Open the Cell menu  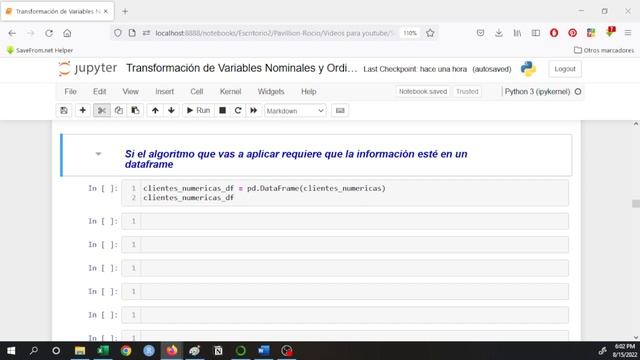[197, 92]
